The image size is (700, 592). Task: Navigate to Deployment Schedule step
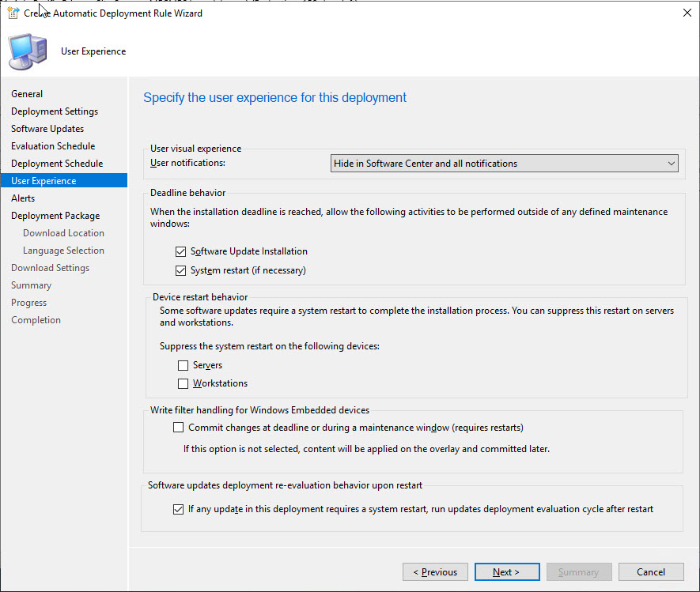[57, 164]
